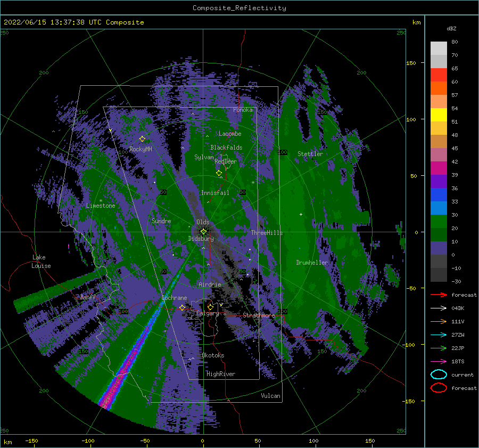Click the blue 36 dBZ color swatch
Viewport: 479px width, 448px height.
click(x=439, y=194)
